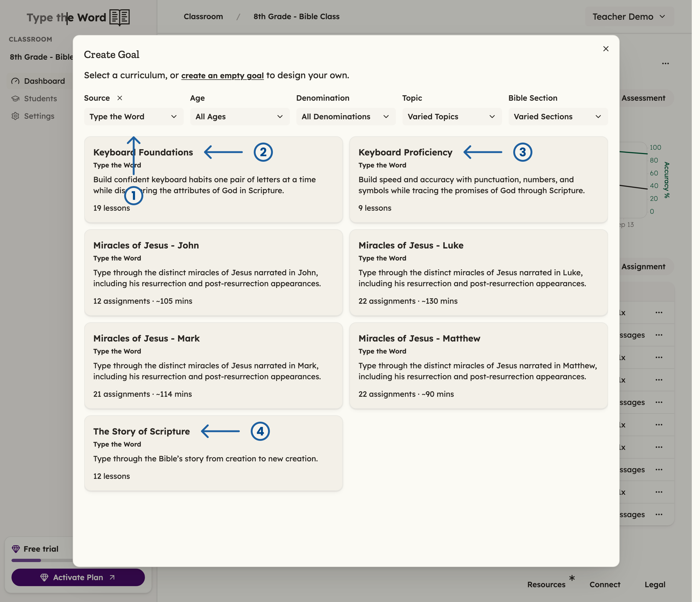Click the Type the Word book logo icon
Screen dimensions: 700x602
pos(119,17)
